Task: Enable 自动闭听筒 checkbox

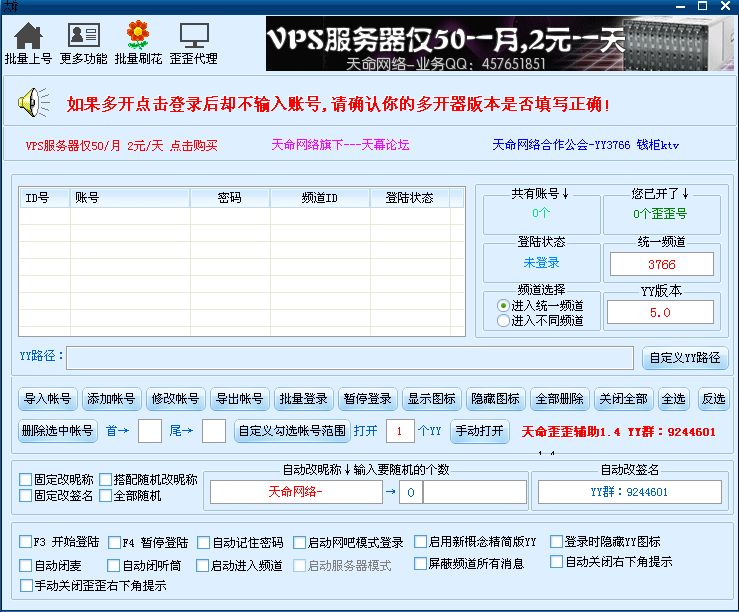Action: coord(113,565)
